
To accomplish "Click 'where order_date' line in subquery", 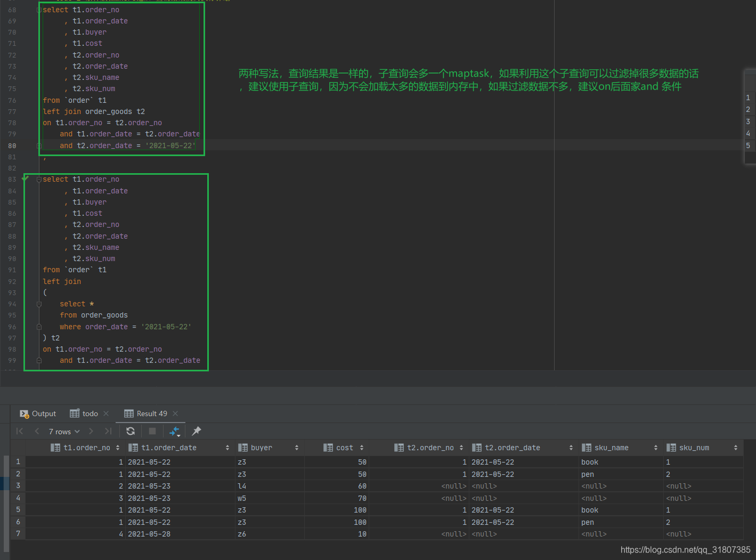I will 125,327.
